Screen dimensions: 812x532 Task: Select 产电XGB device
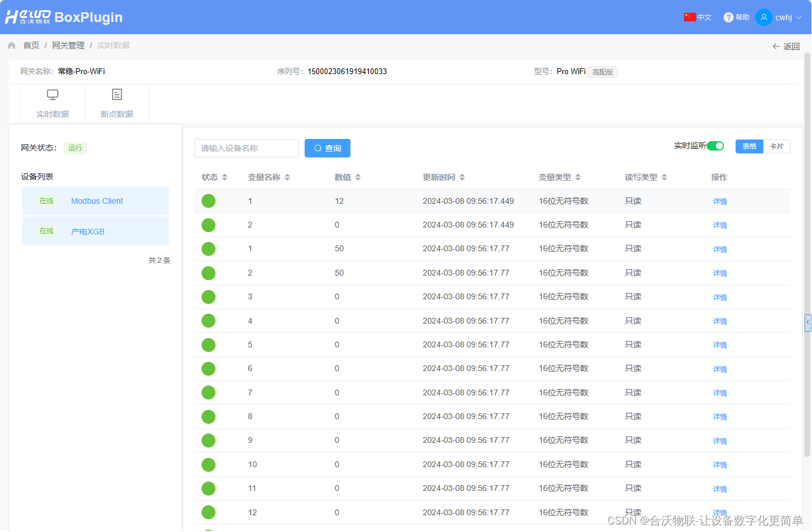point(96,231)
